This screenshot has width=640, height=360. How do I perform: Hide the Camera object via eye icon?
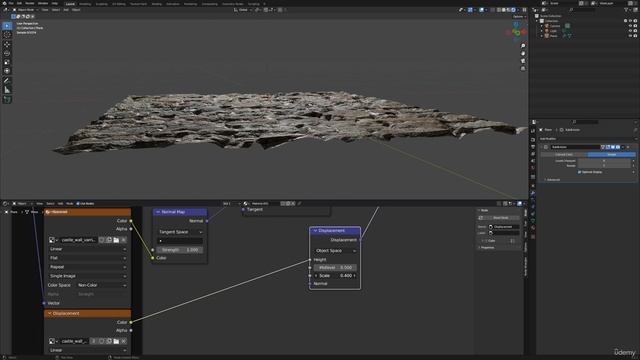coord(630,26)
